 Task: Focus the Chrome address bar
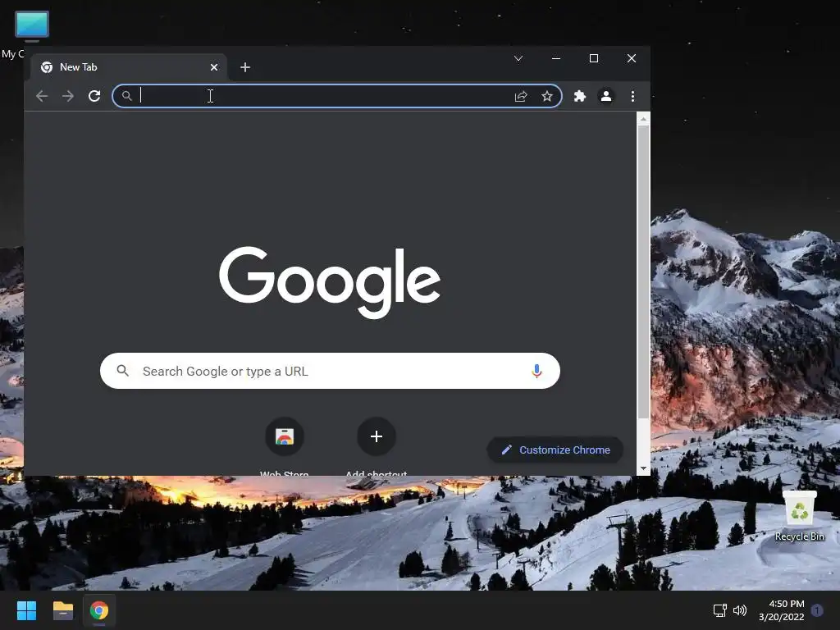click(x=337, y=96)
